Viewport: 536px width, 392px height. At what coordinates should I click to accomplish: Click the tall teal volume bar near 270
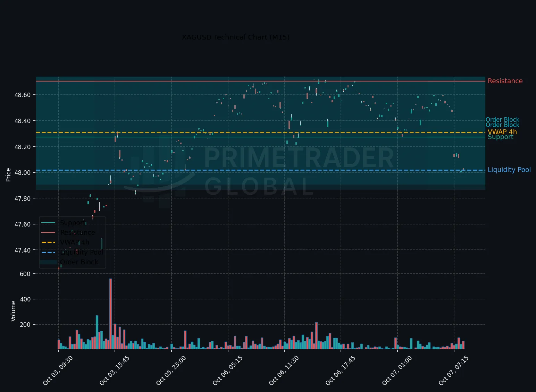tap(97, 332)
